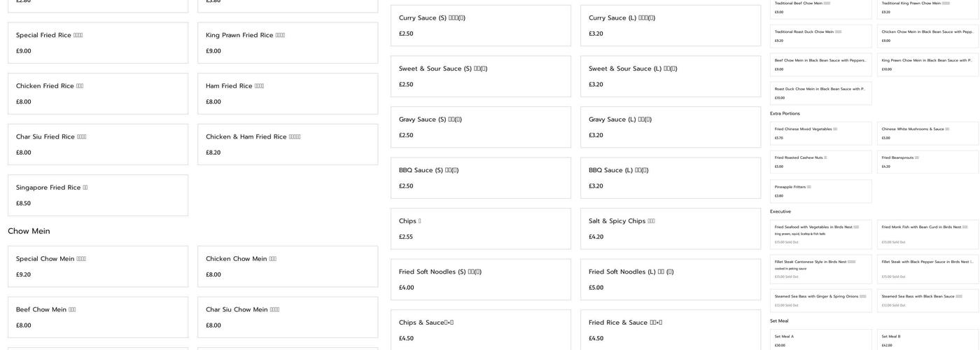The image size is (980, 350).
Task: Pick Pineapple Fritters from Extra Portions
Action: tap(821, 191)
